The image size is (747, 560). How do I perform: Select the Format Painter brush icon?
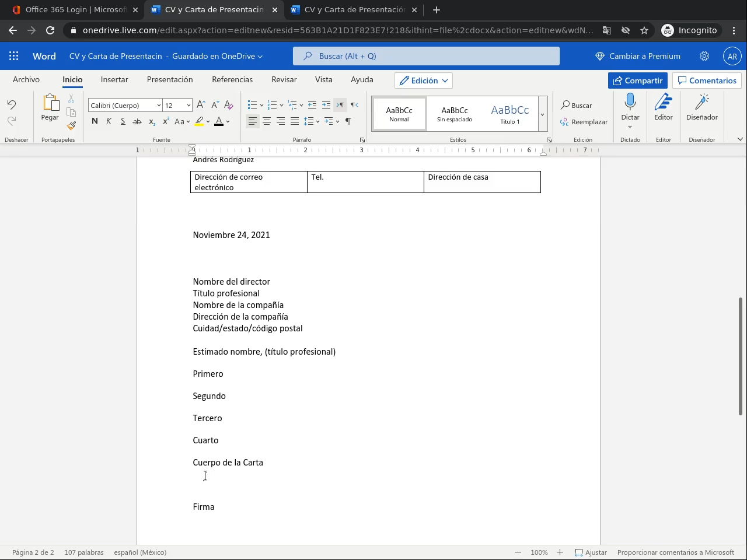coord(71,125)
